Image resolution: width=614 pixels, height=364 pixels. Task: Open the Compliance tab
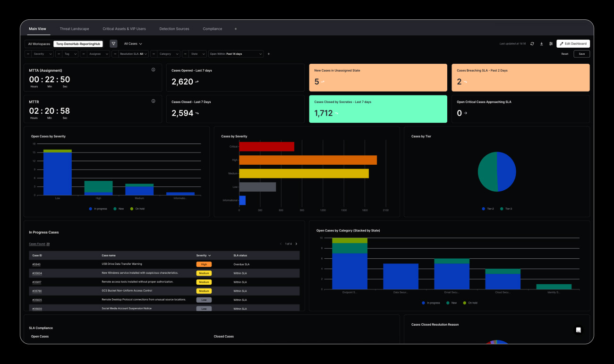pos(212,29)
